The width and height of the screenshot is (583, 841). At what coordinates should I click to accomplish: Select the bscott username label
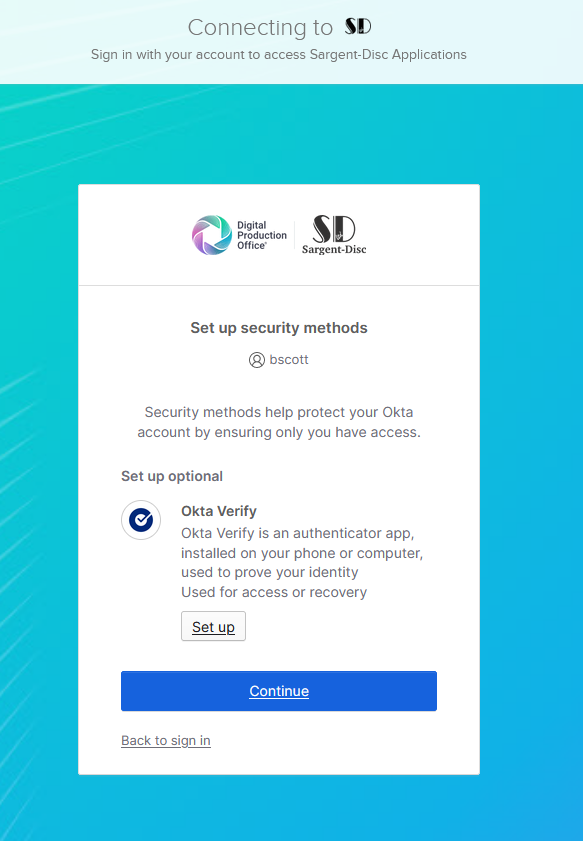(289, 359)
